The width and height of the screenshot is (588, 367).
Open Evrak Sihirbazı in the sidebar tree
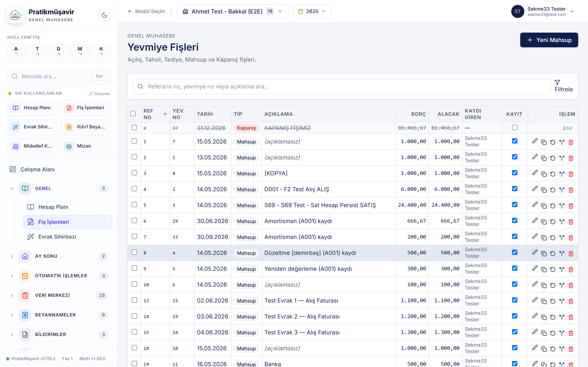[x=57, y=237]
